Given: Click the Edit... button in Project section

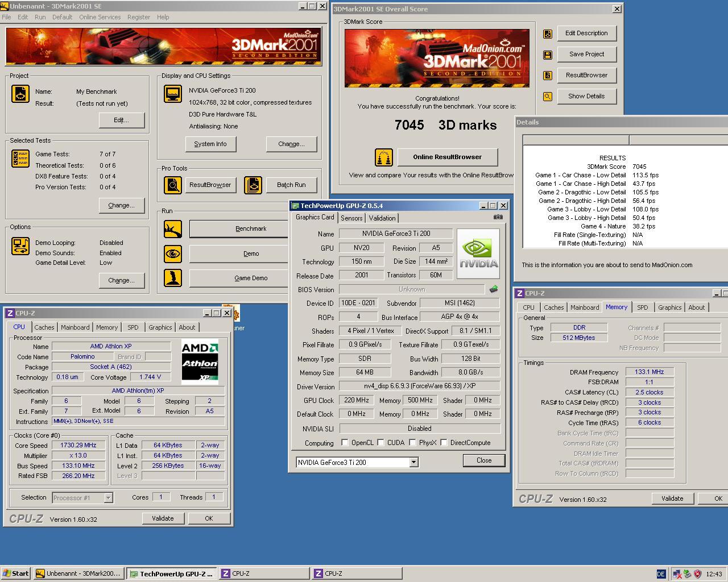Looking at the screenshot, I should click(x=121, y=120).
